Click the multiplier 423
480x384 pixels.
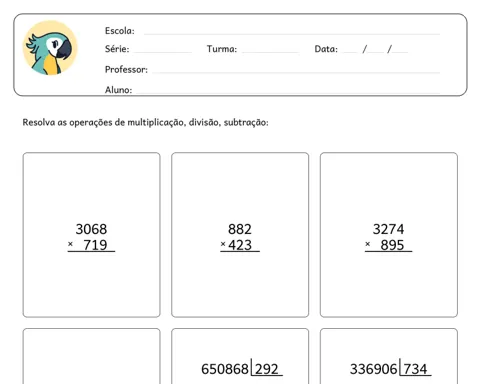[x=240, y=245]
